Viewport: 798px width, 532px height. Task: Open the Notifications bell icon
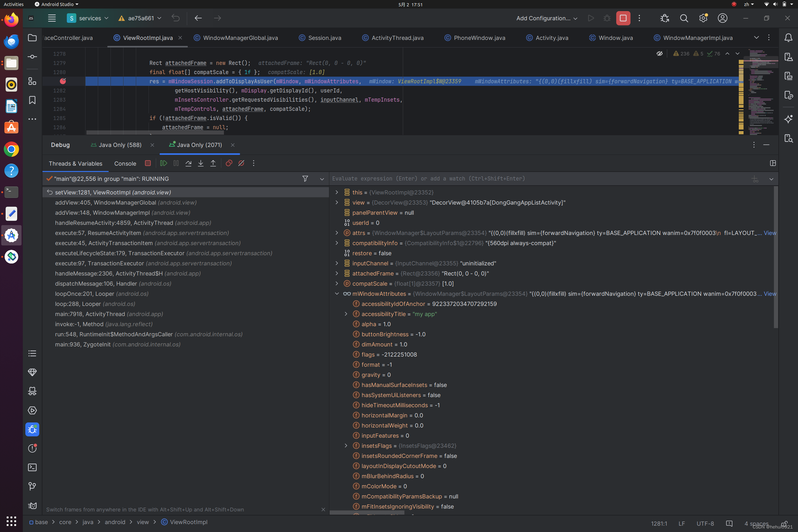tap(788, 38)
